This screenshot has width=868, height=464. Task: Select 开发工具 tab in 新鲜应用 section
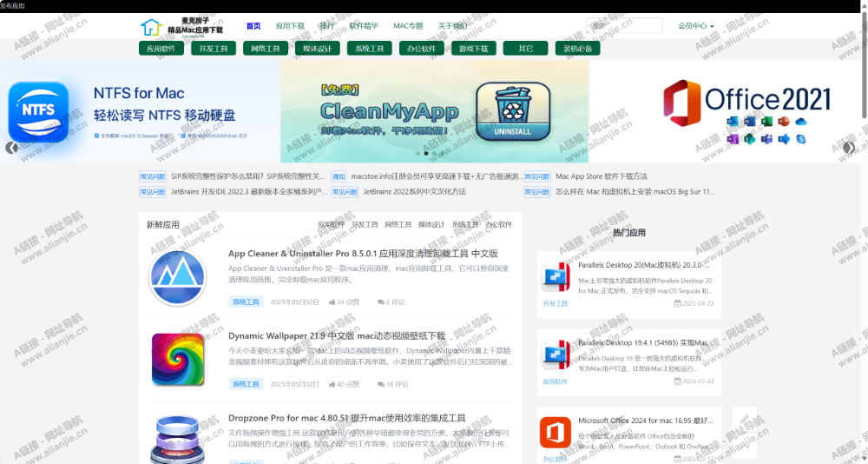pyautogui.click(x=365, y=224)
